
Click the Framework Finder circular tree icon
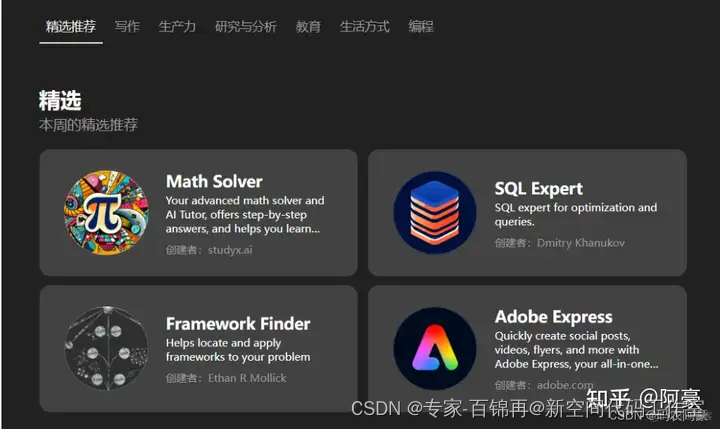(x=106, y=348)
